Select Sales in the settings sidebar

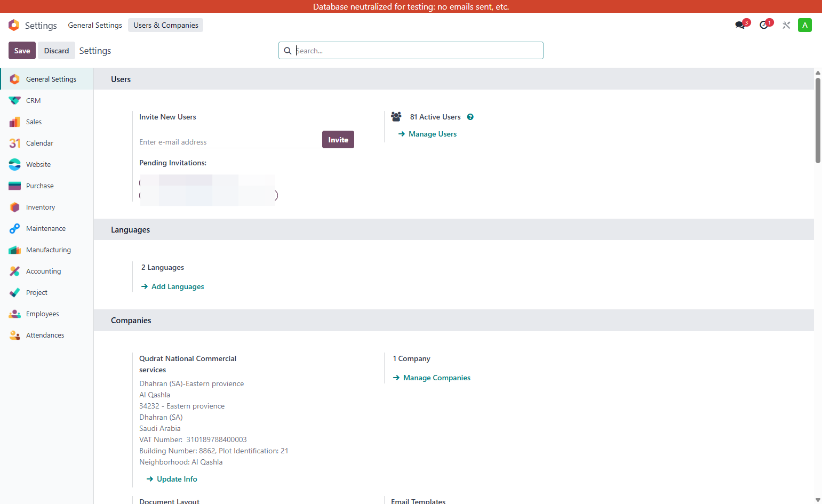pos(47,122)
